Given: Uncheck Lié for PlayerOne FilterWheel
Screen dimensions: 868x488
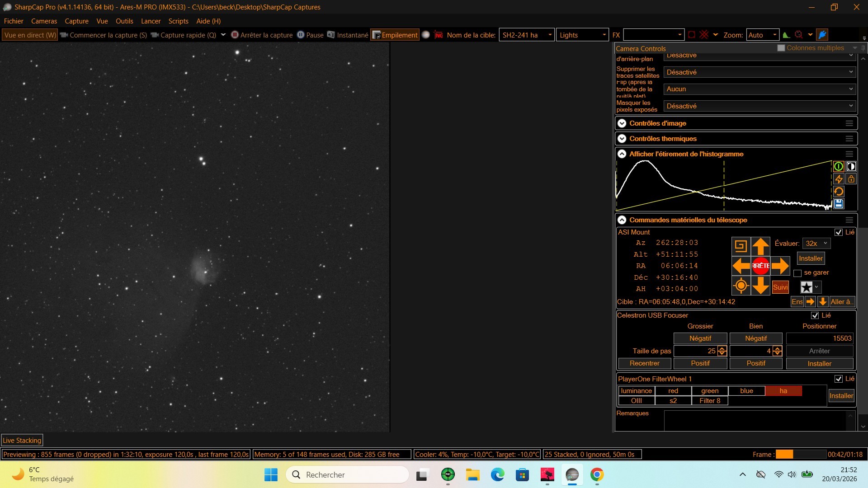Looking at the screenshot, I should coord(838,379).
